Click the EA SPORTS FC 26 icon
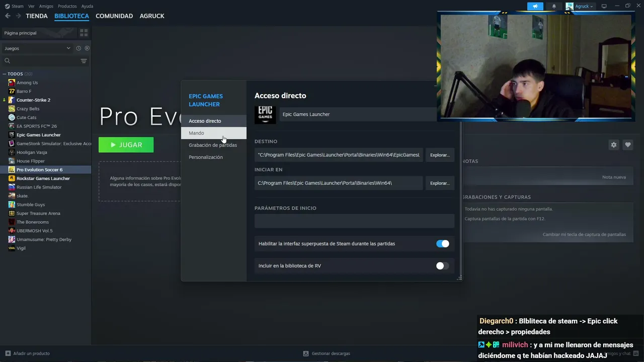644x362 pixels. coord(12,126)
